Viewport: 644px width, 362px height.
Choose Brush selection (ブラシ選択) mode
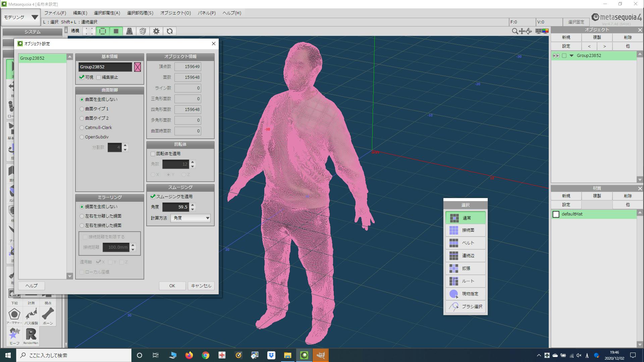point(466,306)
